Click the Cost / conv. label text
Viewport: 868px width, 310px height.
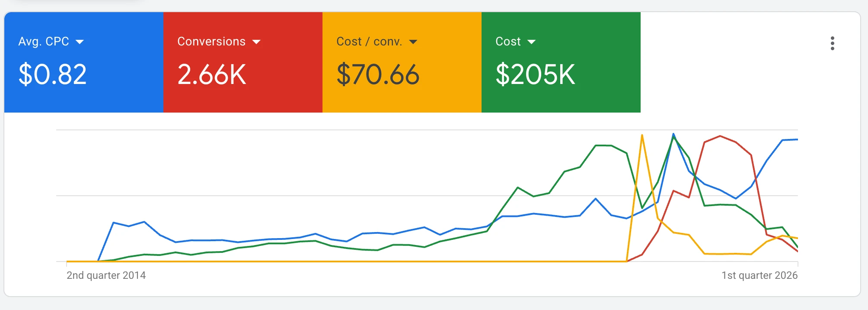[x=369, y=42]
